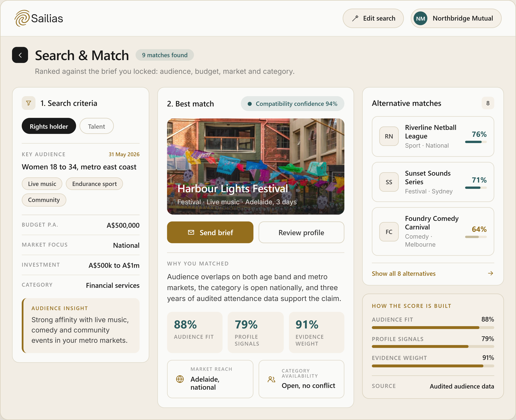The width and height of the screenshot is (516, 420).
Task: Click the back arrow button
Action: 20,55
